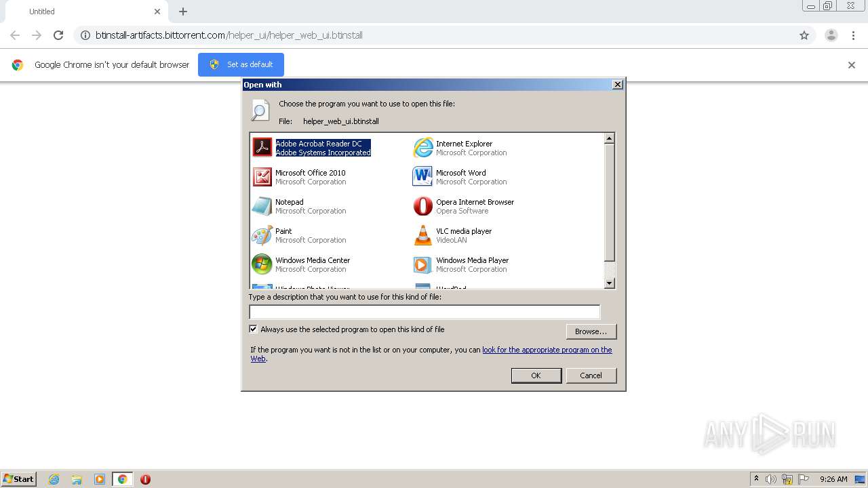Pick the Paint program icon

tap(262, 235)
